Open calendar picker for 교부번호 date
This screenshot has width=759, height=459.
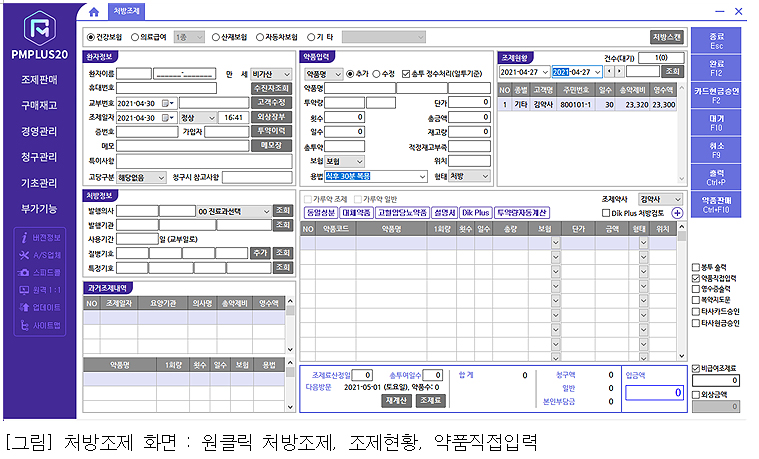coord(168,103)
